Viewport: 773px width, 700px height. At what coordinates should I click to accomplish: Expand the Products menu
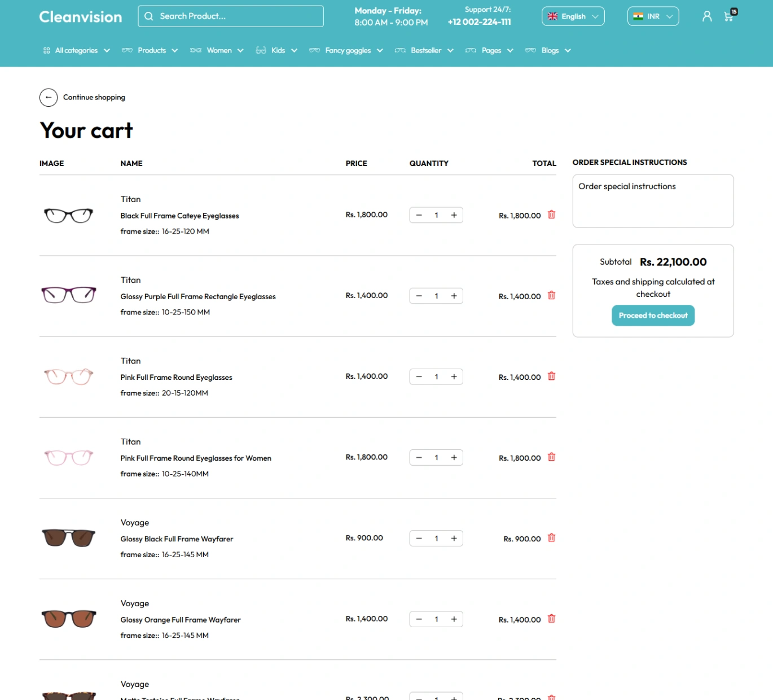150,50
